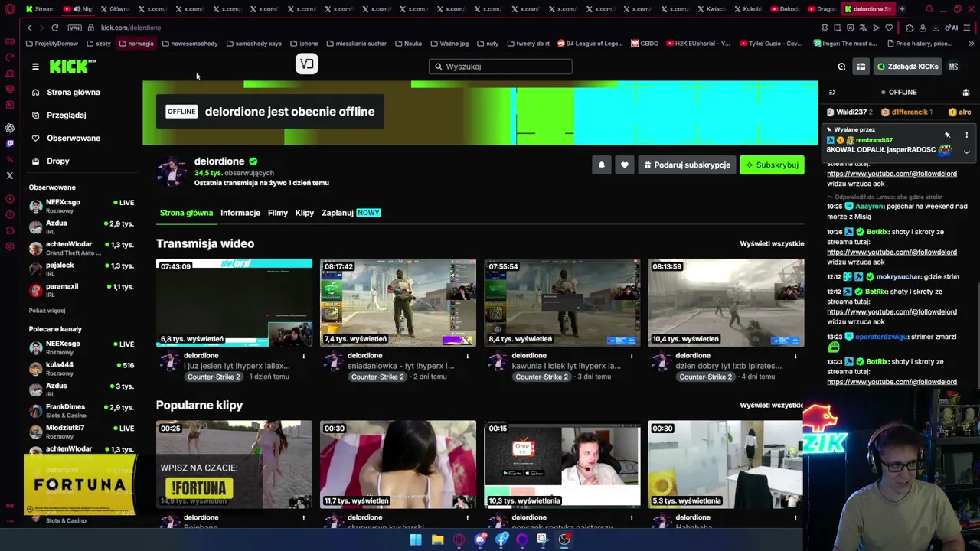
Task: Toggle notifications bell for delordione
Action: [x=602, y=165]
